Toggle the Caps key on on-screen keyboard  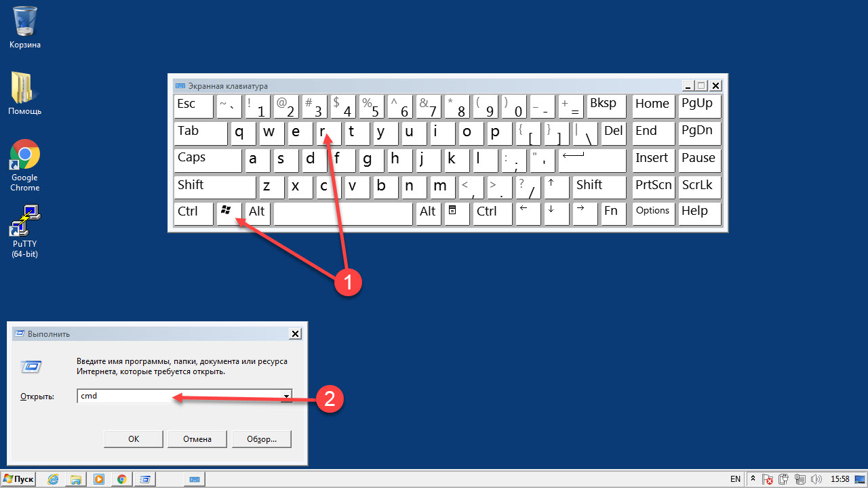point(207,160)
